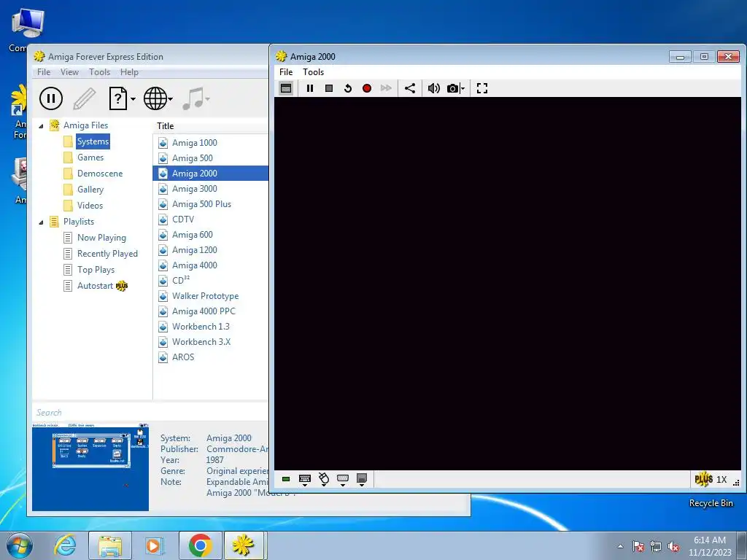The image size is (747, 560).
Task: Click the music note icon
Action: (x=193, y=98)
